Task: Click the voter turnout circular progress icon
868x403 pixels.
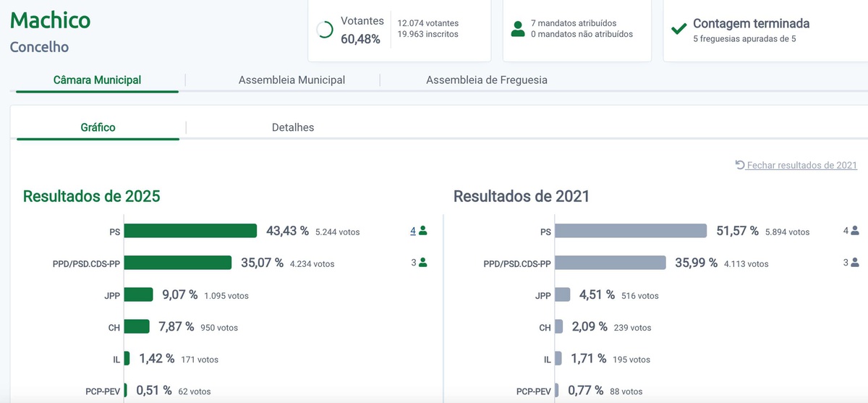Action: [325, 30]
